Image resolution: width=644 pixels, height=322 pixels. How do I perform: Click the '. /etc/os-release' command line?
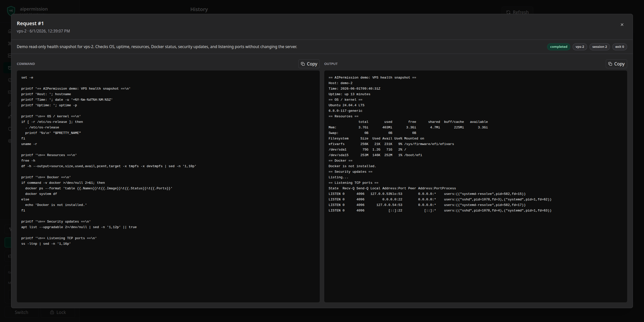click(42, 127)
